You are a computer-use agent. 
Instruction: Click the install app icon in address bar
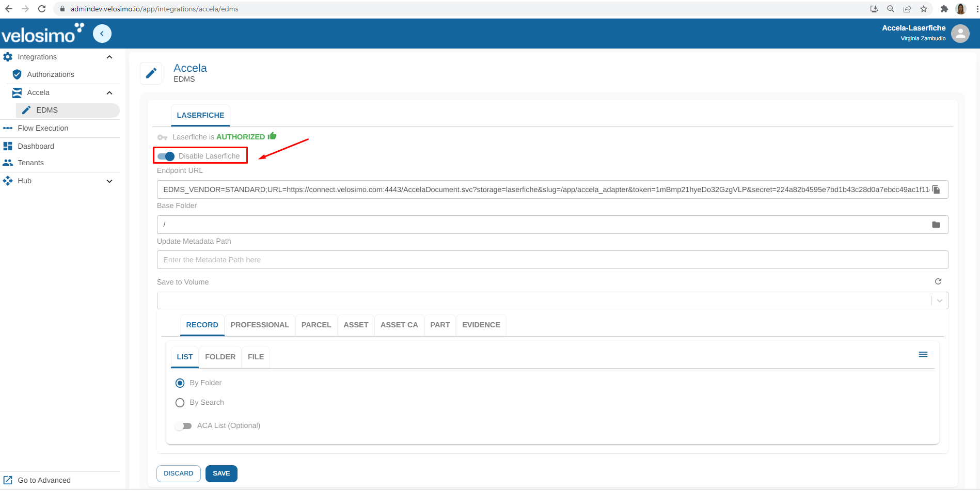click(x=874, y=9)
